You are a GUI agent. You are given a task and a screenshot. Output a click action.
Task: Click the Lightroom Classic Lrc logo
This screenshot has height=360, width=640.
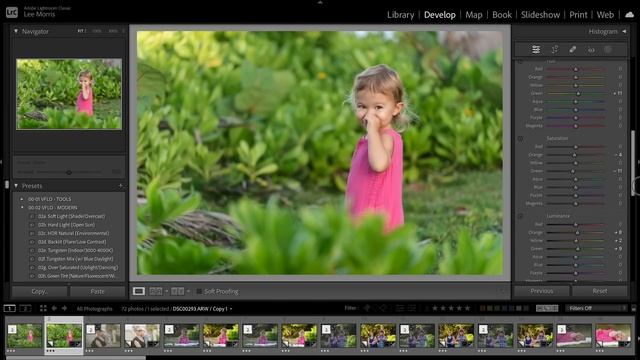[12, 12]
